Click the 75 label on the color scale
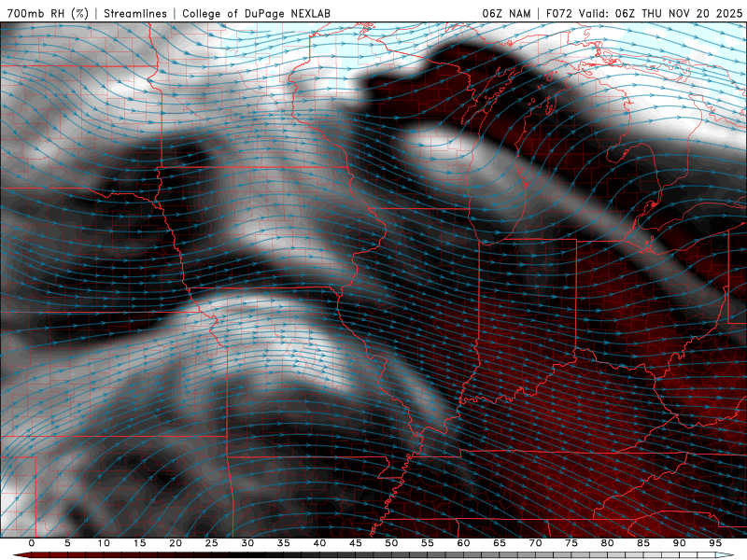The height and width of the screenshot is (560, 747). [x=571, y=543]
